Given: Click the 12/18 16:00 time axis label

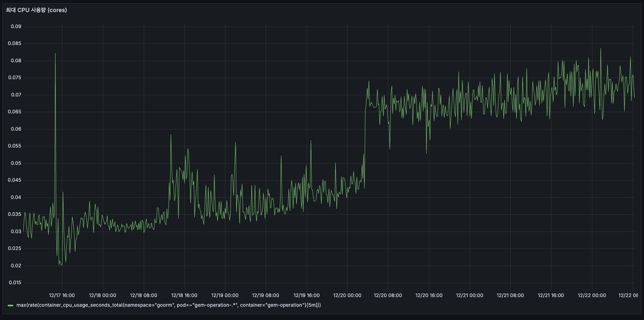Looking at the screenshot, I should [184, 295].
